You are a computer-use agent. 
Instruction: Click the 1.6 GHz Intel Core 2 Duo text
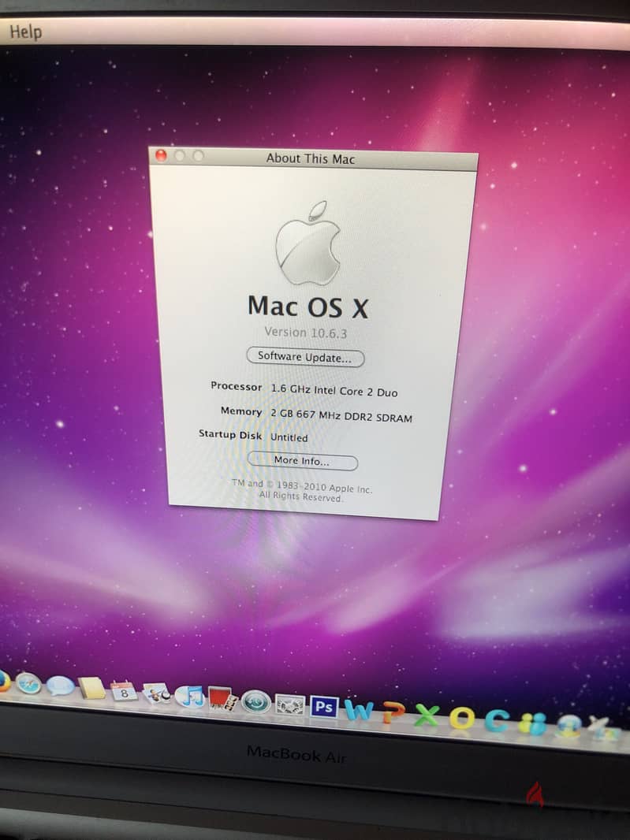pos(334,391)
